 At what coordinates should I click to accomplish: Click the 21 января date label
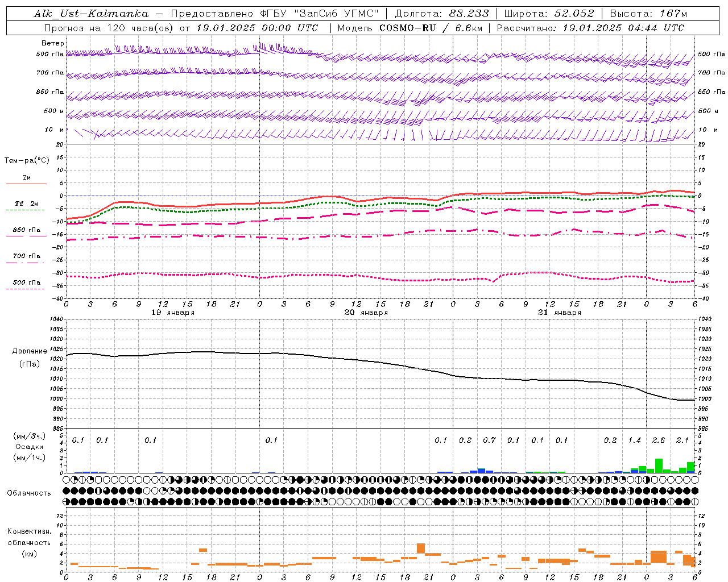click(560, 313)
